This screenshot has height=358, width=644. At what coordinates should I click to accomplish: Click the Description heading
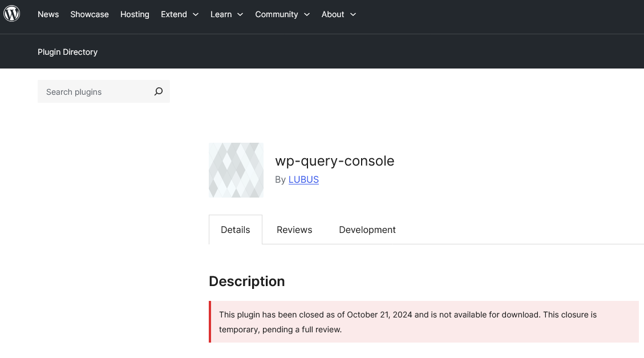247,281
